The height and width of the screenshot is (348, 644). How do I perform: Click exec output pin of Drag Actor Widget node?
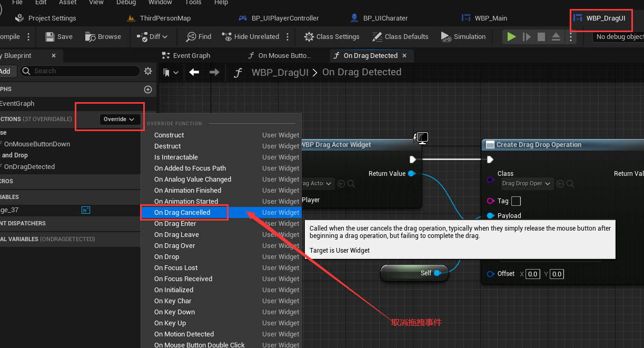tap(413, 160)
